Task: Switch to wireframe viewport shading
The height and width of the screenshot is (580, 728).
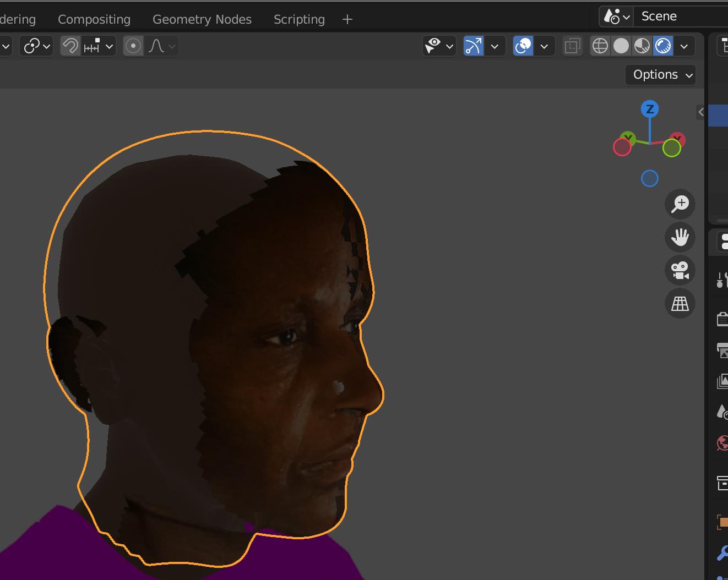Action: (x=600, y=46)
